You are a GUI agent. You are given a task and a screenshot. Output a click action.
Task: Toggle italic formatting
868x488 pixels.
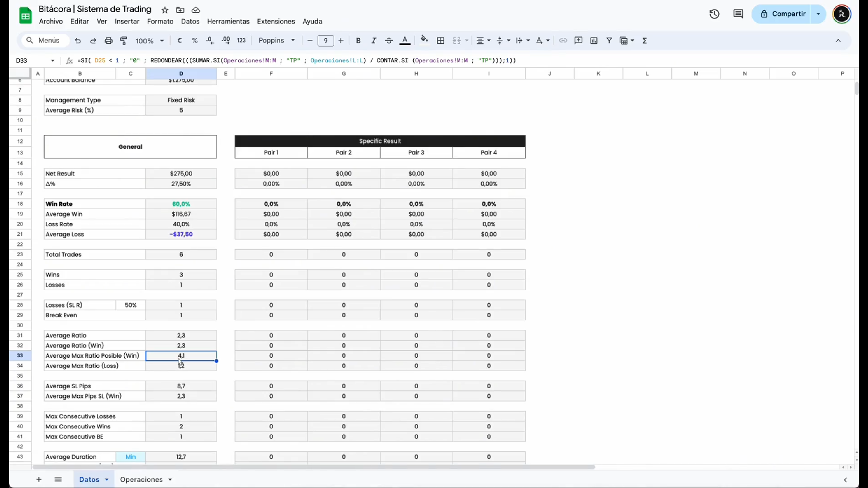[x=373, y=41]
